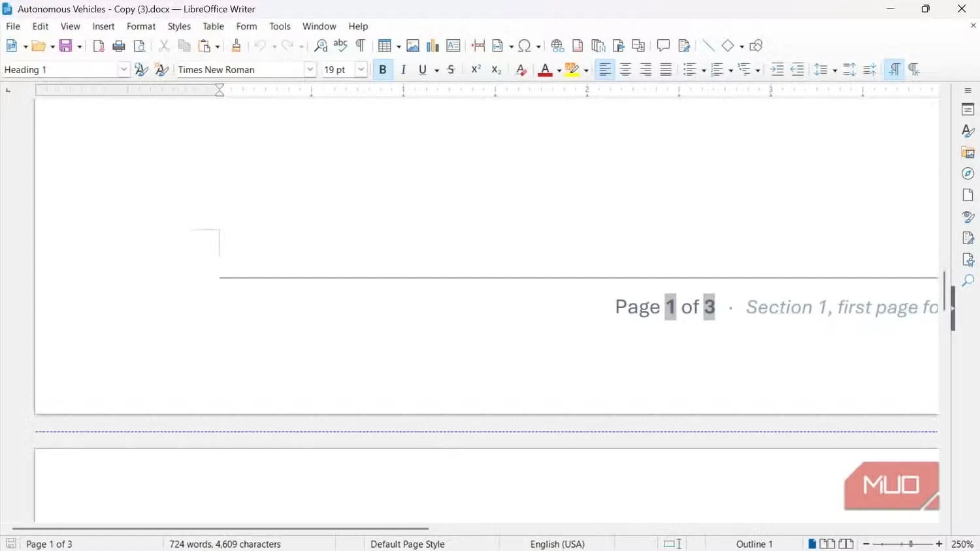This screenshot has height=551, width=980.
Task: Open font color dropdown arrow
Action: point(559,71)
